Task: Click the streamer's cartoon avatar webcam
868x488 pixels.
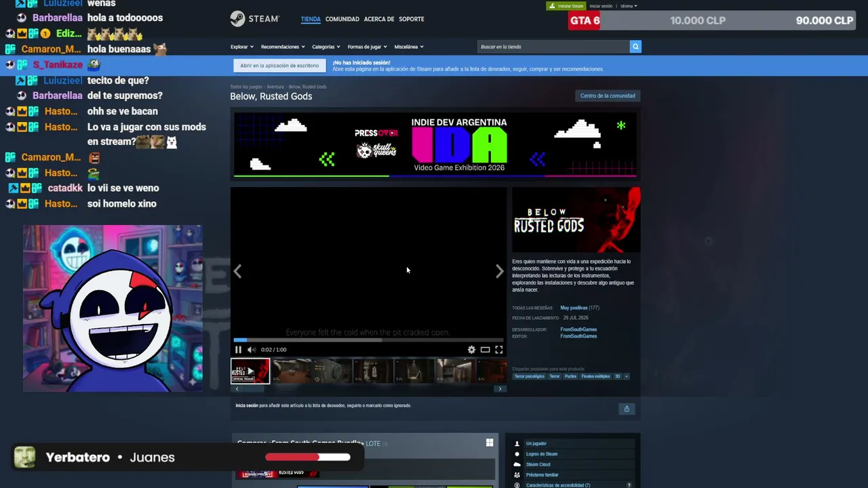Action: [x=113, y=308]
